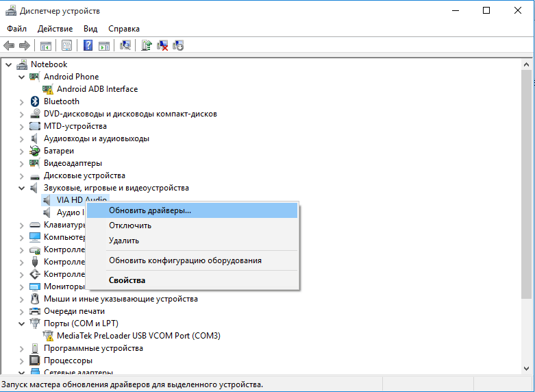Collapse the Порты (COM и LPT) node

pyautogui.click(x=22, y=323)
